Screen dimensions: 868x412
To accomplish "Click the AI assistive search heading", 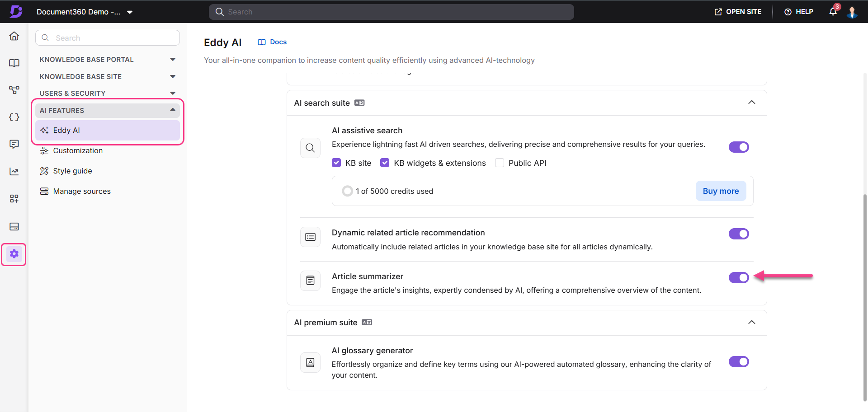I will 367,131.
